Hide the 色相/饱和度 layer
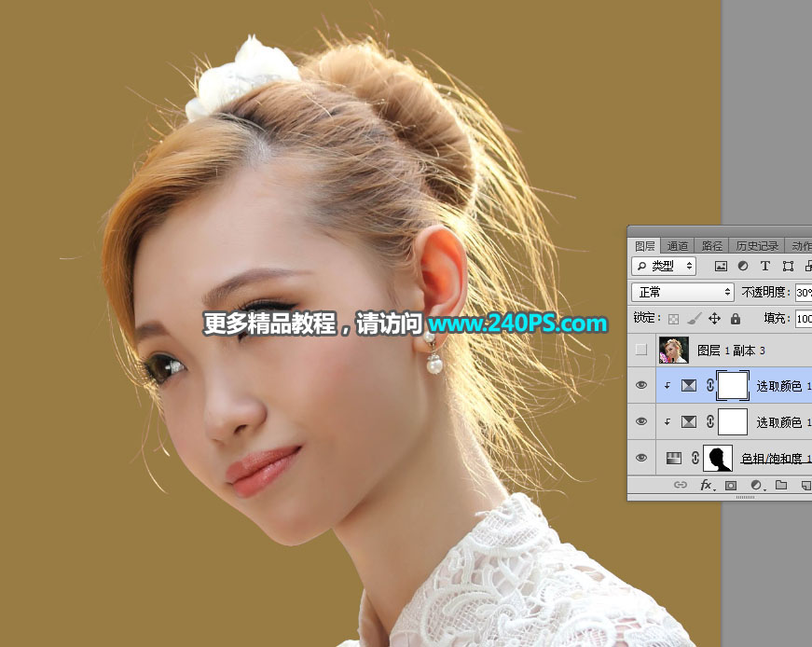 (641, 458)
